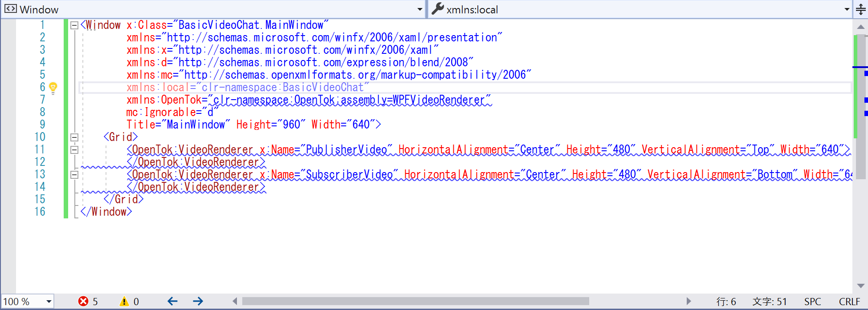The image size is (868, 310).
Task: Click the xmlns:d attribute on line 4
Action: pos(300,63)
